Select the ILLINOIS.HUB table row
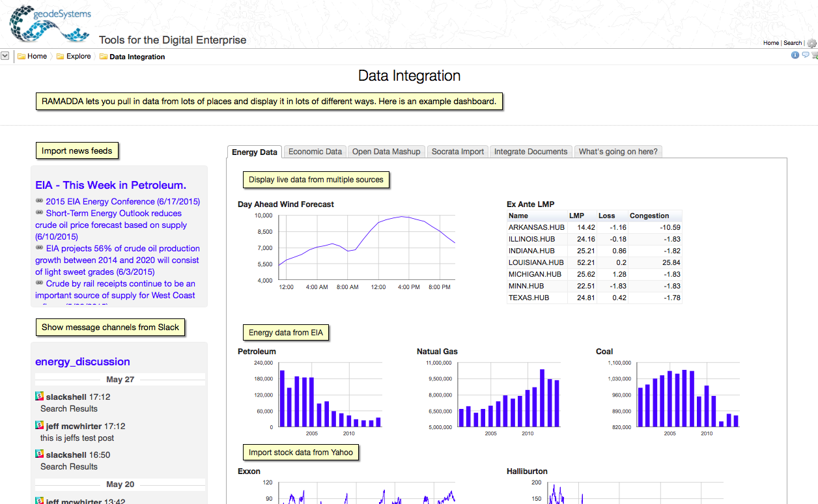818x504 pixels. 595,239
